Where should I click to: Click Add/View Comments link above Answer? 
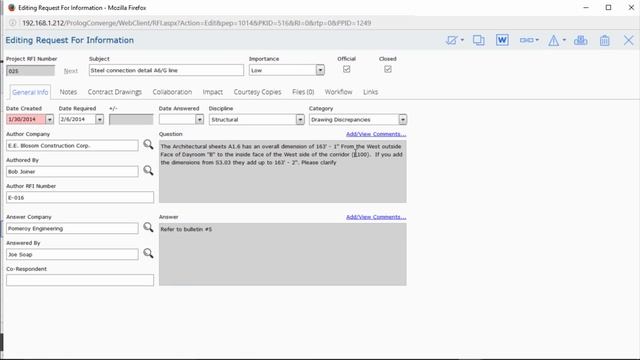point(376,217)
